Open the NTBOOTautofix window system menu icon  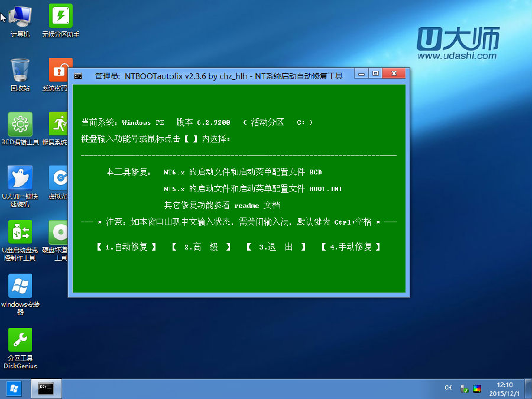[77, 76]
